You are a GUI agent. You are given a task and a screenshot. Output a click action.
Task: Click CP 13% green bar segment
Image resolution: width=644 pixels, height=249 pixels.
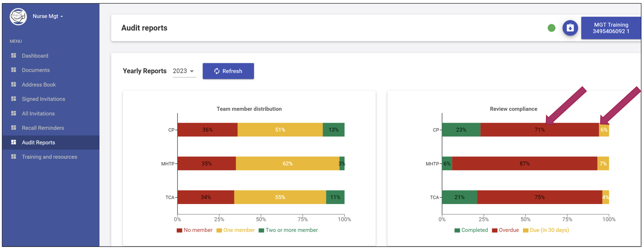(334, 130)
